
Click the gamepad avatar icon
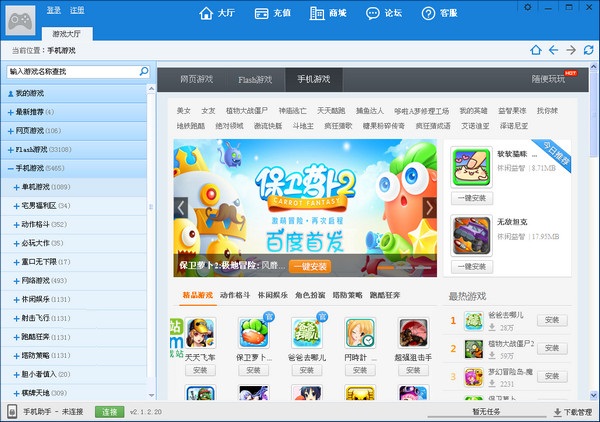(21, 21)
